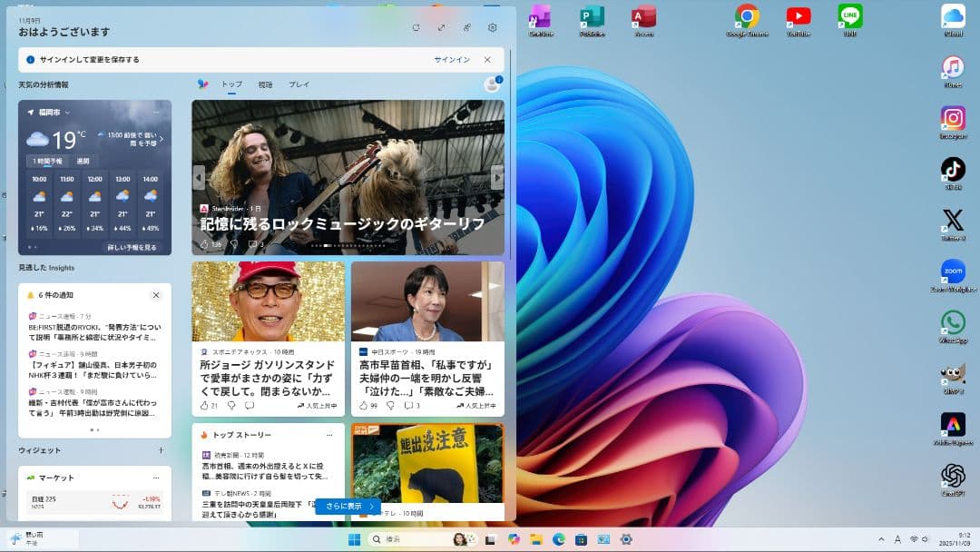
Task: Click your account avatar above the news feed
Action: pyautogui.click(x=491, y=84)
